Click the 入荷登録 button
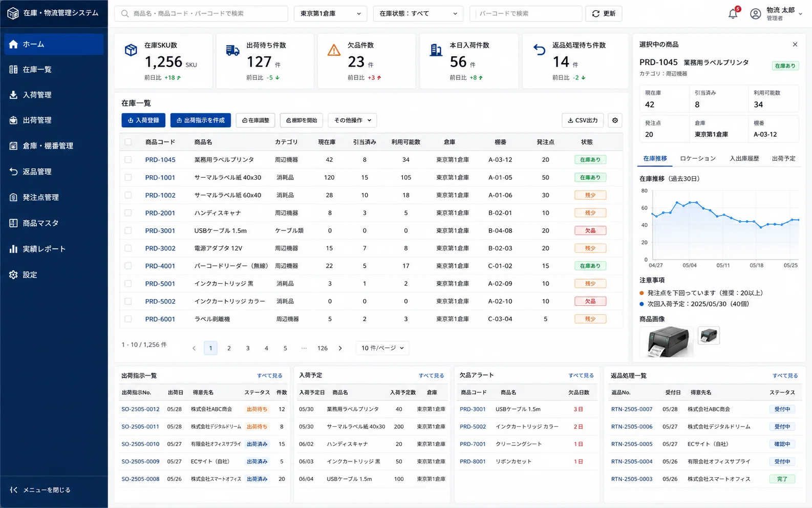Viewport: 812px width, 508px height. click(143, 120)
